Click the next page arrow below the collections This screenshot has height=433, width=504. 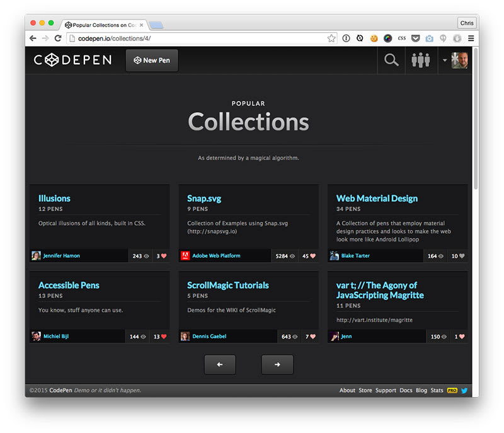click(277, 364)
